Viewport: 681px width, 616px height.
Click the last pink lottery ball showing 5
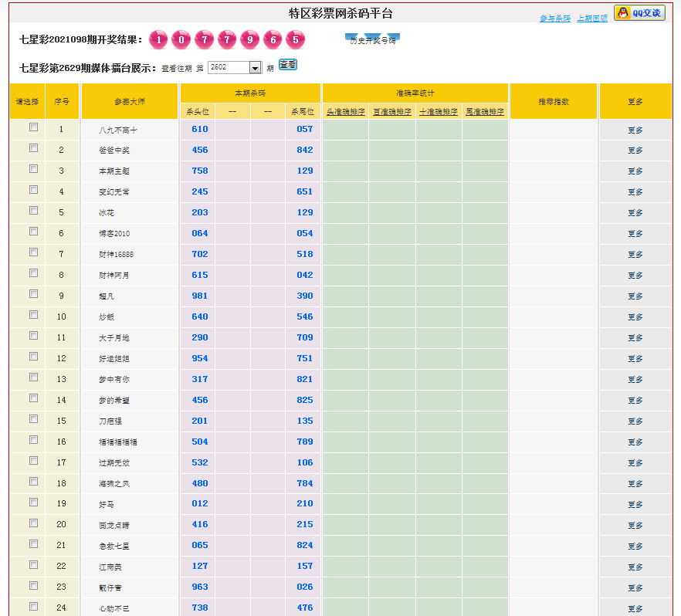tap(295, 39)
